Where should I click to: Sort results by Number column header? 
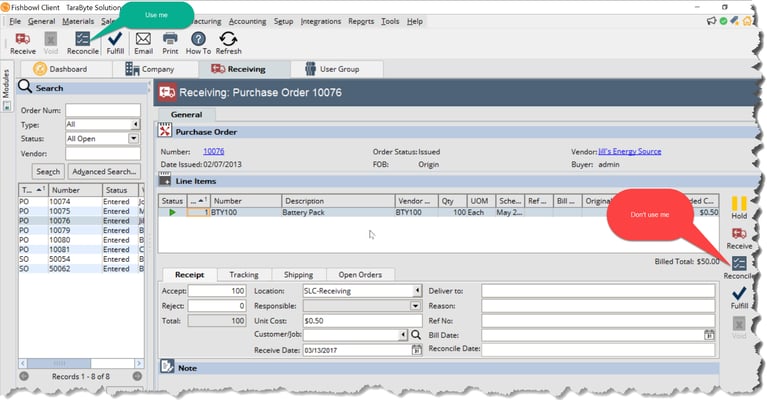point(74,190)
